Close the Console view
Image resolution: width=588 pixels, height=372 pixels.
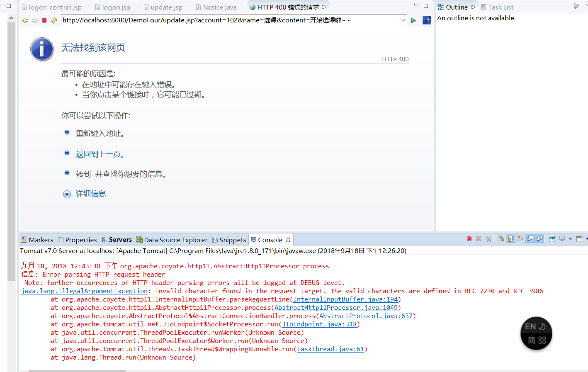tap(288, 240)
